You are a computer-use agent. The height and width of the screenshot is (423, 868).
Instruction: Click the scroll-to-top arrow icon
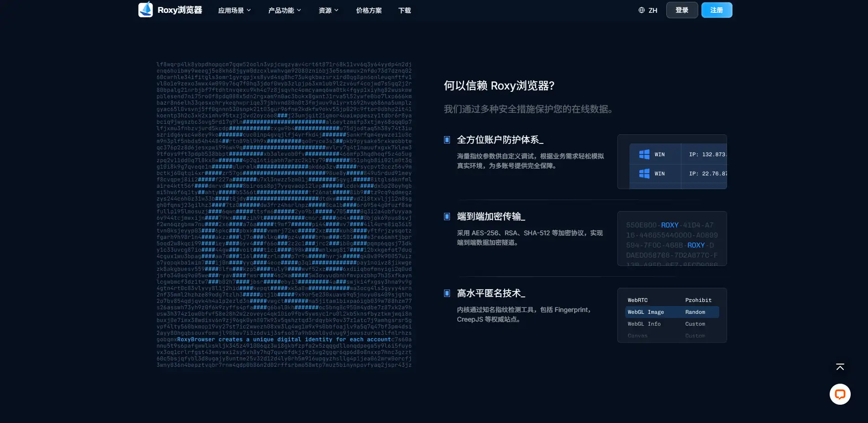[x=840, y=367]
